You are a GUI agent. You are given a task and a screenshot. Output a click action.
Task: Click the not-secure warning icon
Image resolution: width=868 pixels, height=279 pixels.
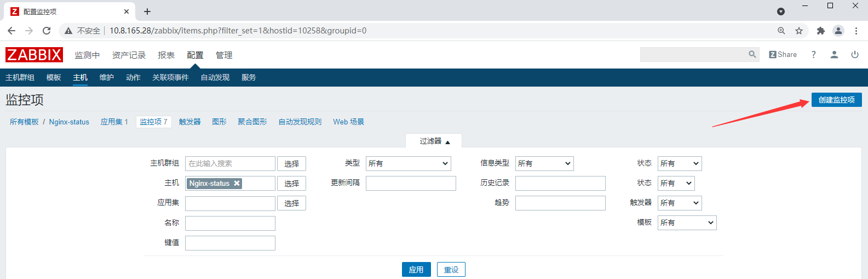pos(68,31)
